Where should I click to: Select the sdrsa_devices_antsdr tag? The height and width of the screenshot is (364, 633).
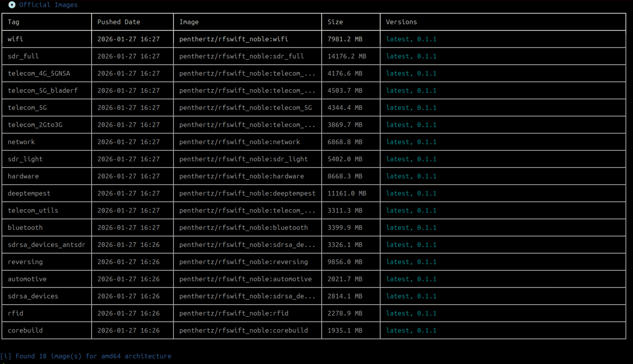[46, 245]
